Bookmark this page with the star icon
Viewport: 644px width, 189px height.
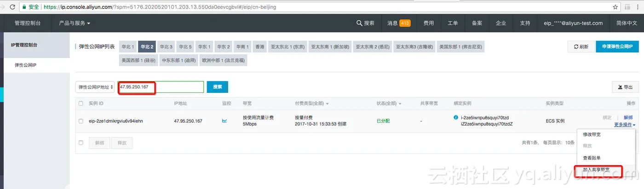coord(615,7)
